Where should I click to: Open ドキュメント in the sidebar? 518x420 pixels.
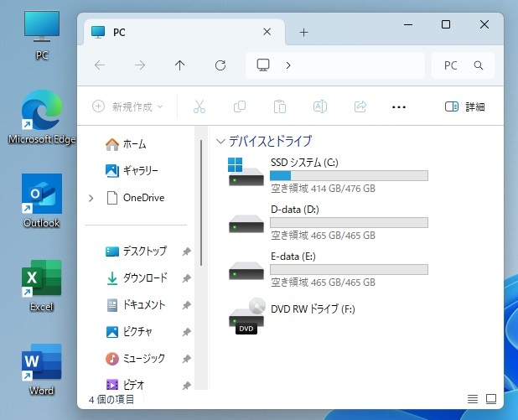coord(136,305)
